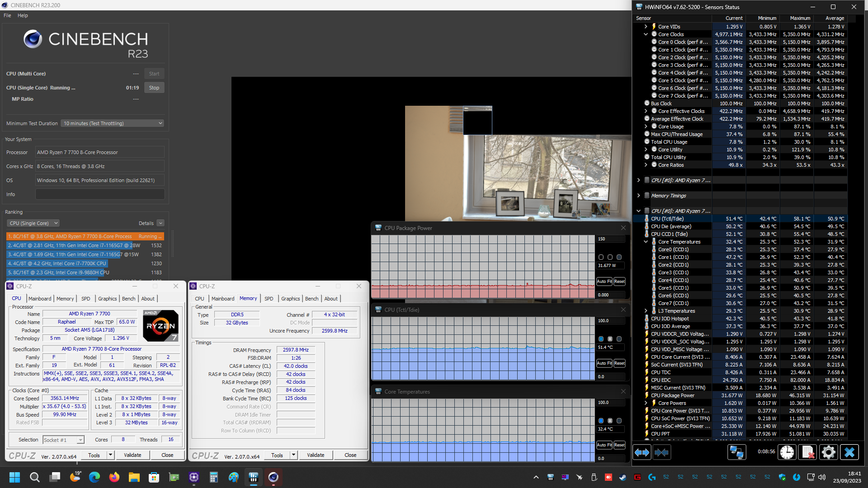The height and width of the screenshot is (488, 868).
Task: Open HWiNFO sensor settings gear icon
Action: (x=828, y=452)
